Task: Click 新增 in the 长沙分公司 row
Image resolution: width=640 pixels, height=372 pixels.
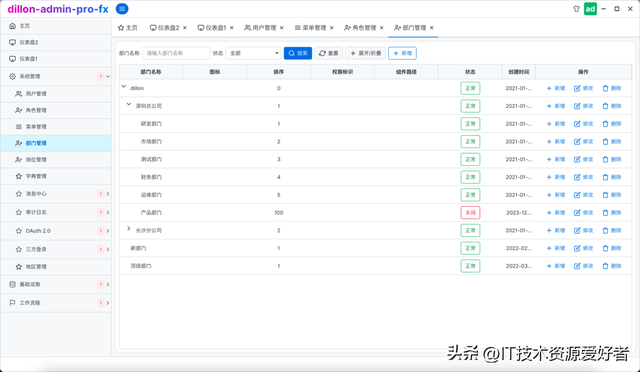Action: point(556,230)
